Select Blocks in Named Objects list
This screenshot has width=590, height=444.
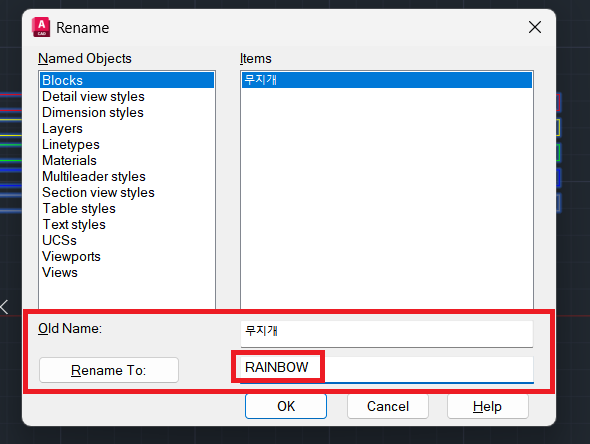click(x=127, y=80)
